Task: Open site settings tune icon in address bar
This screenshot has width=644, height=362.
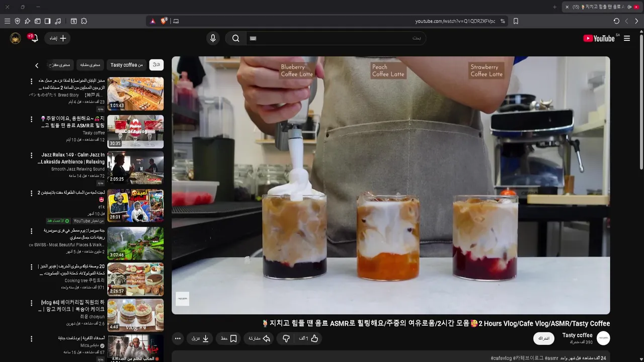Action: coord(503,21)
